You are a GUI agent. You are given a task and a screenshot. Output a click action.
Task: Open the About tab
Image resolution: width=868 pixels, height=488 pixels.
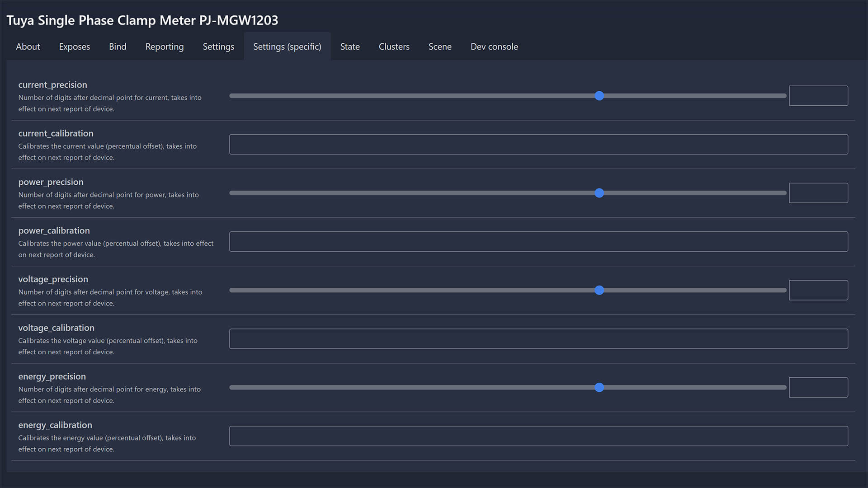(x=28, y=47)
